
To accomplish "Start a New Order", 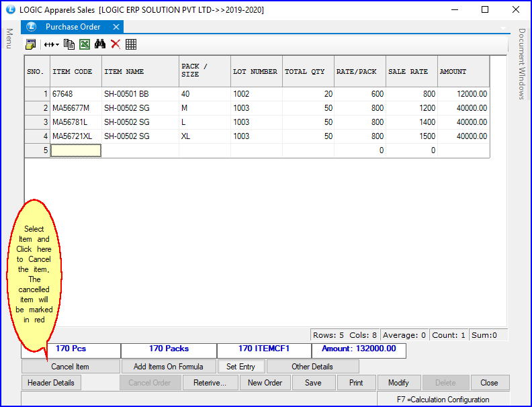I will point(265,383).
